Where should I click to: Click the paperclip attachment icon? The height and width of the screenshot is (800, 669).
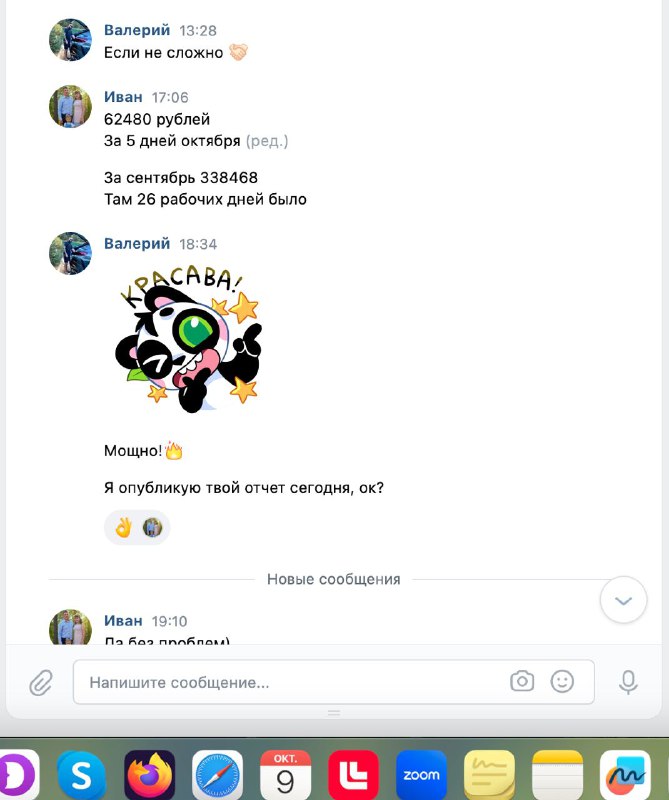[41, 682]
